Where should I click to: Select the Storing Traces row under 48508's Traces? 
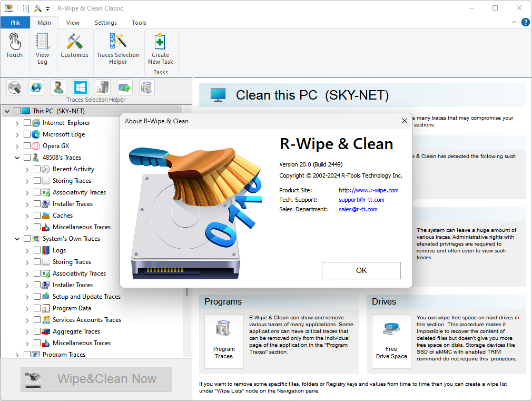[x=72, y=181]
